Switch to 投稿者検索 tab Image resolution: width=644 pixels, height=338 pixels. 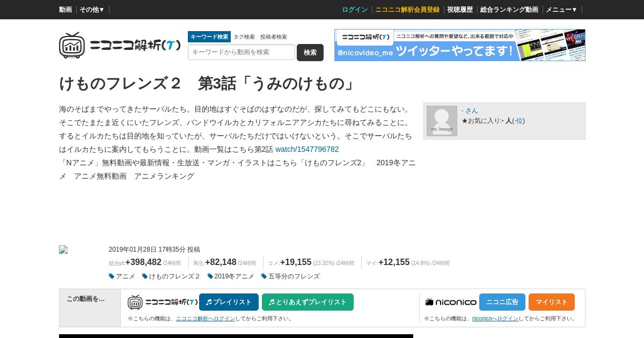[274, 37]
